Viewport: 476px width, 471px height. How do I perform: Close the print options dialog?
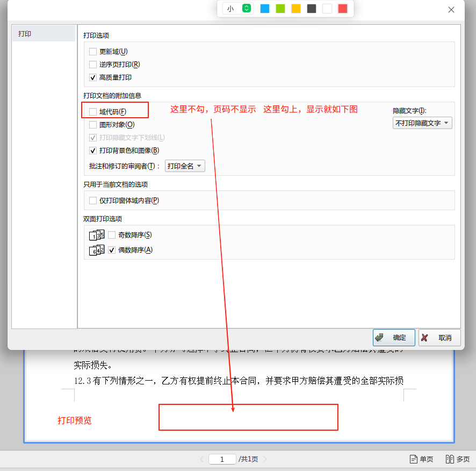tap(451, 10)
